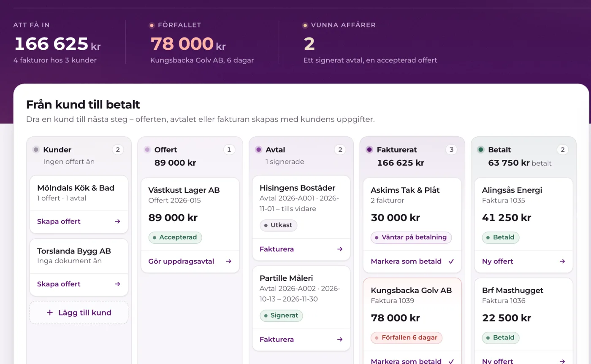Screen dimensions: 591x364
Task: Click Betalt count badge showing 2
Action: (x=562, y=149)
